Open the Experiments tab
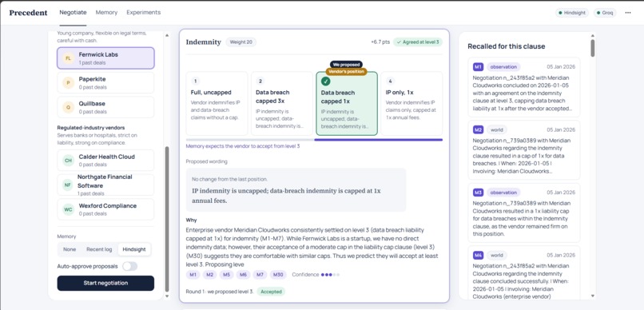The image size is (644, 310). point(143,12)
